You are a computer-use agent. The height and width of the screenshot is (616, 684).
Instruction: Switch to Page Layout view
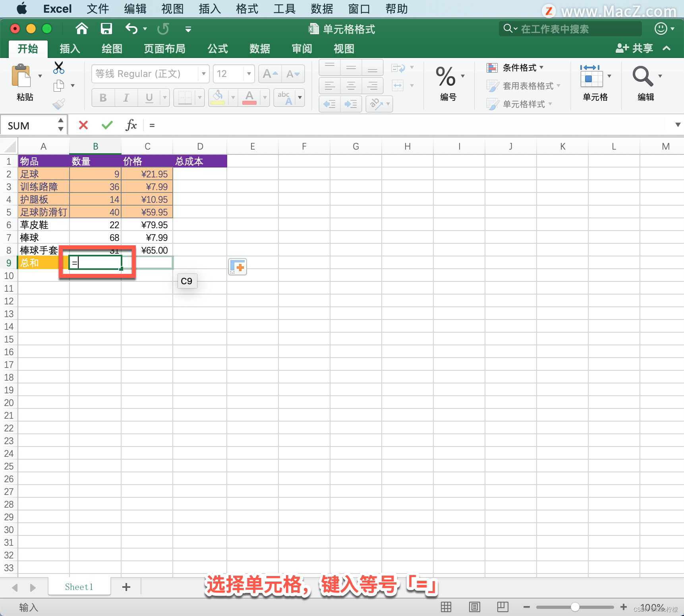[x=475, y=607]
